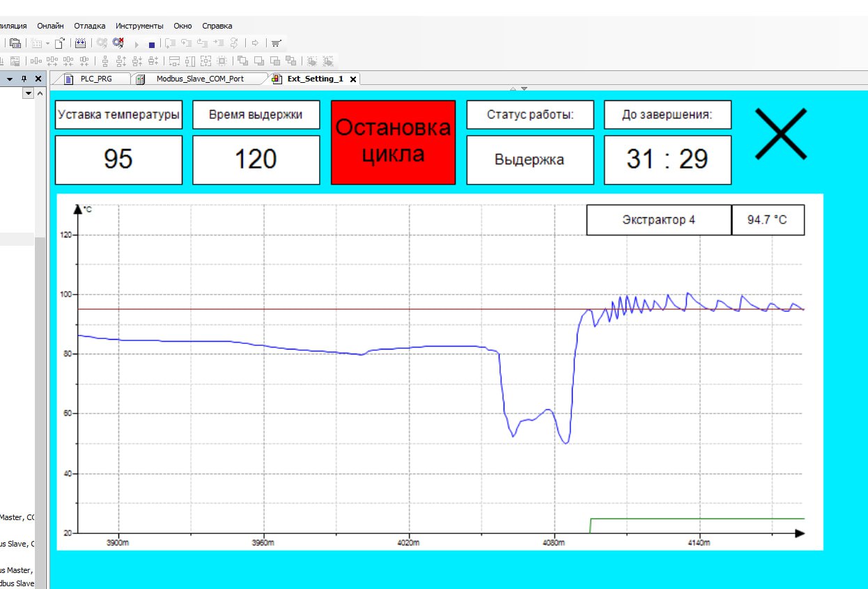Open the device tree dropdown arrow

pyautogui.click(x=29, y=93)
